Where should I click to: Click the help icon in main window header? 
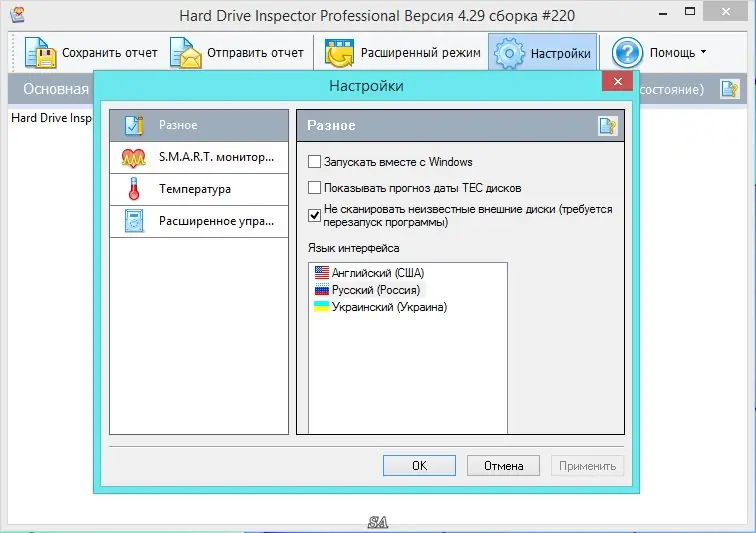coord(729,89)
